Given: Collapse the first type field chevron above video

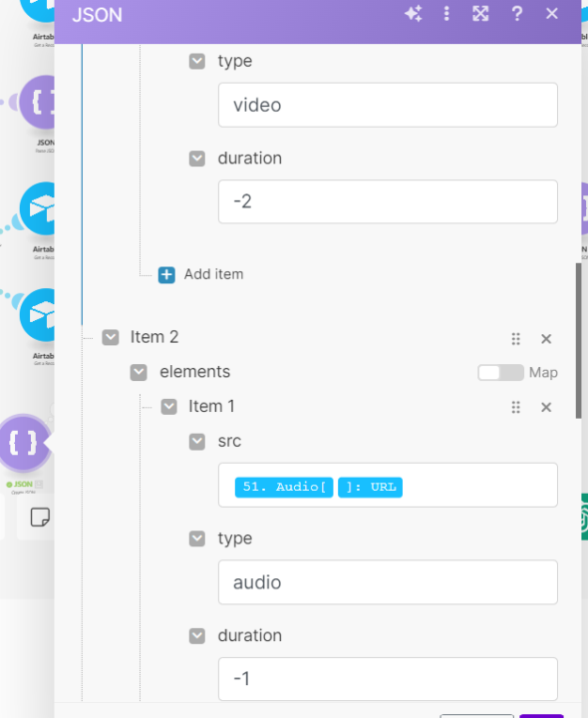Looking at the screenshot, I should 197,62.
